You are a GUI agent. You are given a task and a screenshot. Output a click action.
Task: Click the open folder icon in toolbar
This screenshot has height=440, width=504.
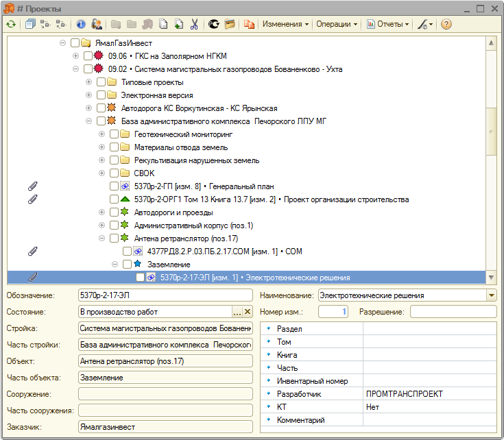(230, 24)
